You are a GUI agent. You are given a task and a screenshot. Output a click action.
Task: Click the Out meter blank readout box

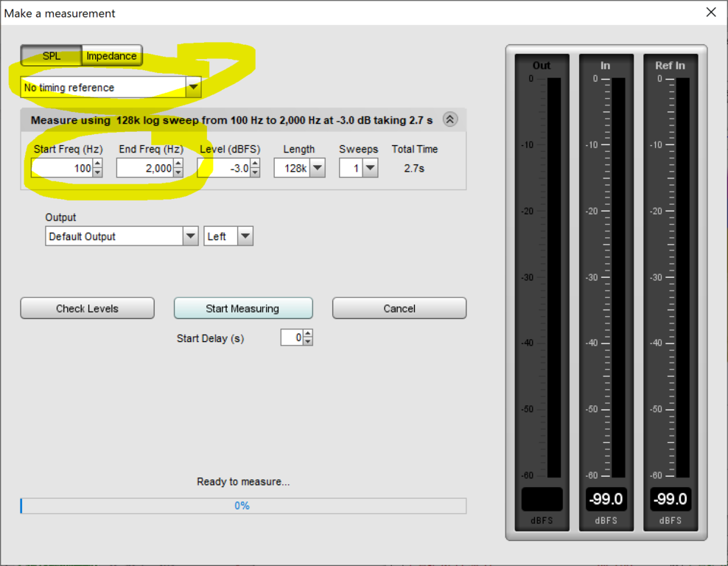[542, 499]
